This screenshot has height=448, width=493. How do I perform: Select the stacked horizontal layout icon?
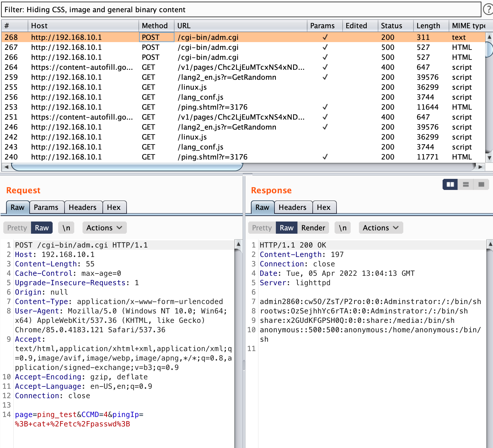466,184
